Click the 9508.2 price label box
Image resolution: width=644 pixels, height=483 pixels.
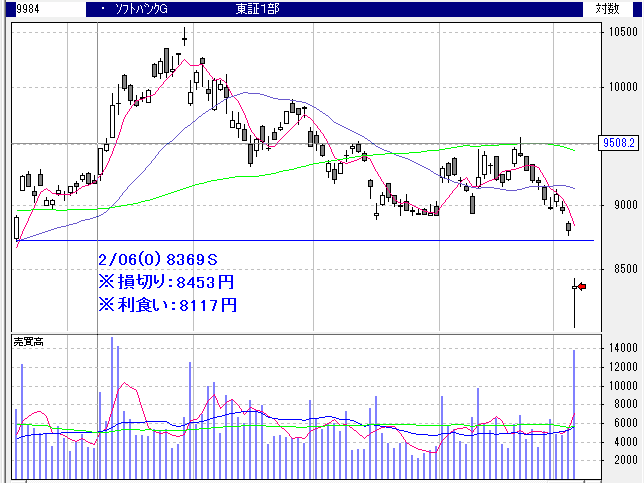619,143
